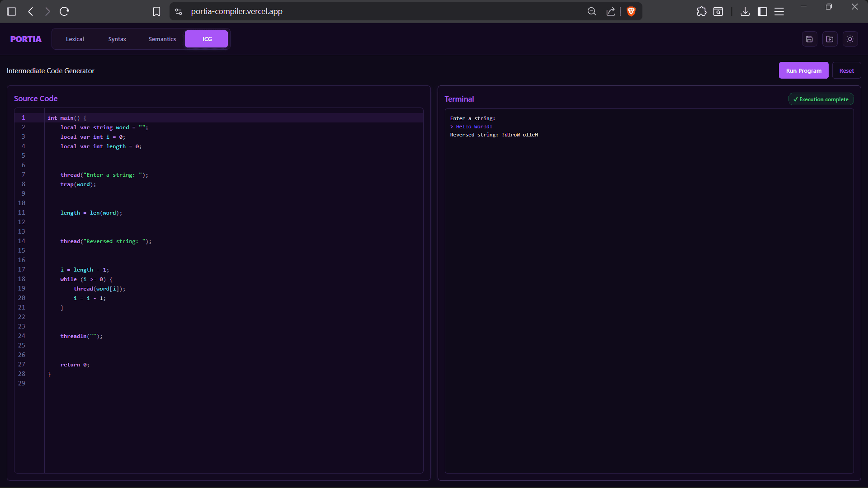
Task: Click code line 1 'int main() {'
Action: (67, 118)
